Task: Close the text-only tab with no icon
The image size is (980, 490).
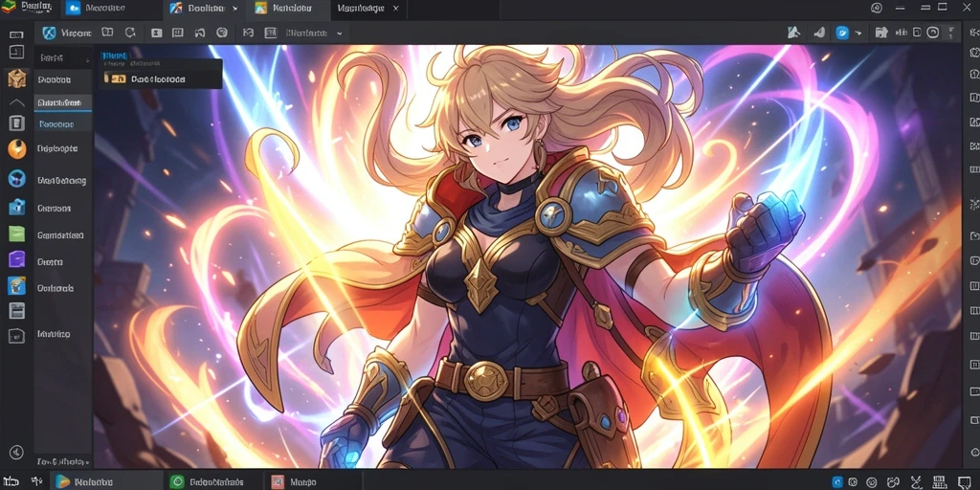Action: [395, 8]
